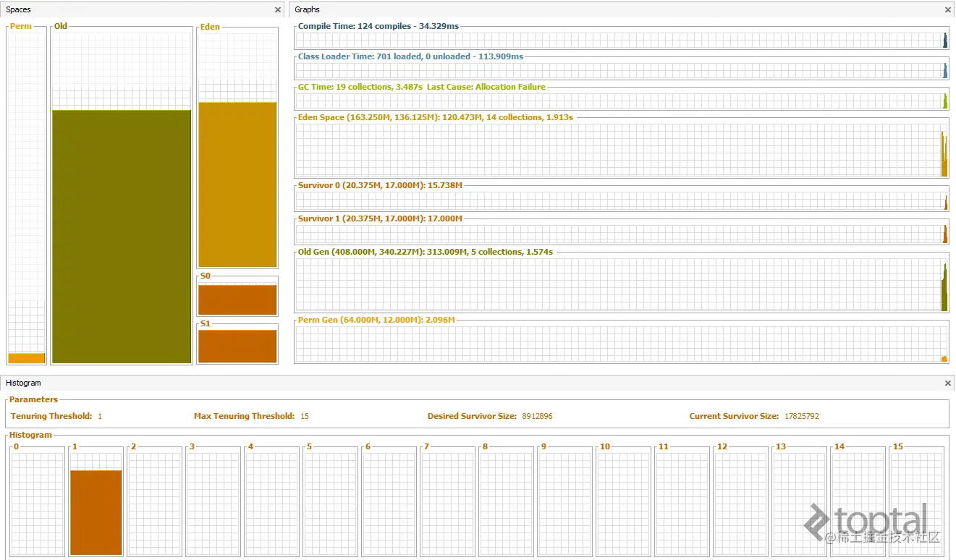Click the Survivor 1 graph label
The width and height of the screenshot is (956, 560).
click(x=380, y=219)
